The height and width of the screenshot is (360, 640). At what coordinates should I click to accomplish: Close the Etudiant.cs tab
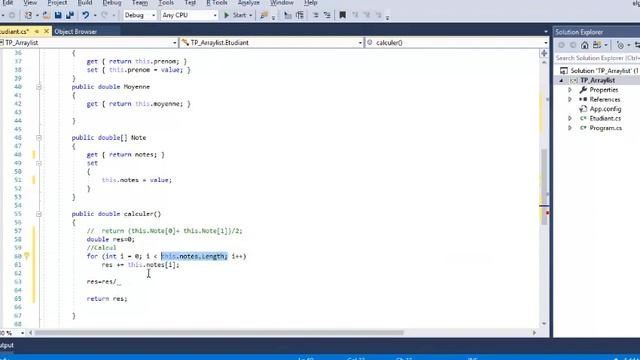click(x=46, y=31)
